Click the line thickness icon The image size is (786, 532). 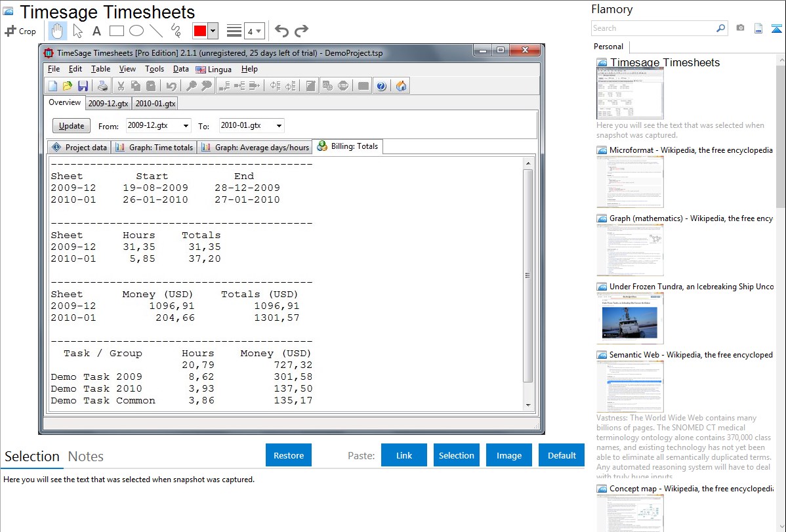click(234, 31)
